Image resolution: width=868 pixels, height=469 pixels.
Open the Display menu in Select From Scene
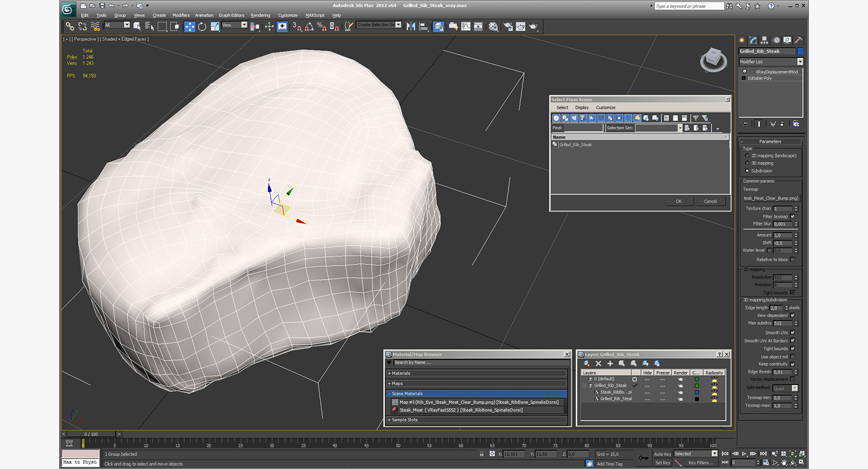(582, 108)
